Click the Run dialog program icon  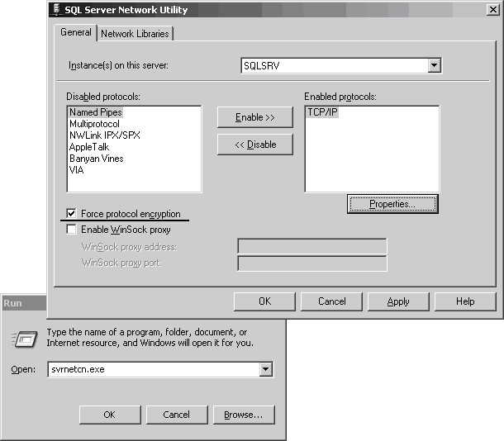pyautogui.click(x=23, y=337)
